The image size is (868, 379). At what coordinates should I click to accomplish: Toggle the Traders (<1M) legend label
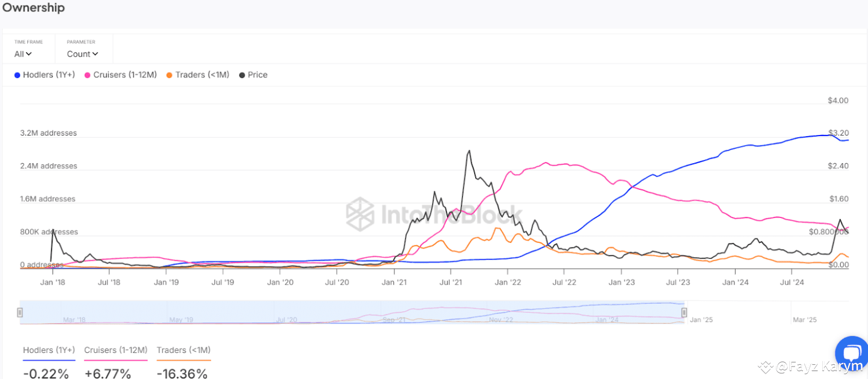click(x=202, y=75)
